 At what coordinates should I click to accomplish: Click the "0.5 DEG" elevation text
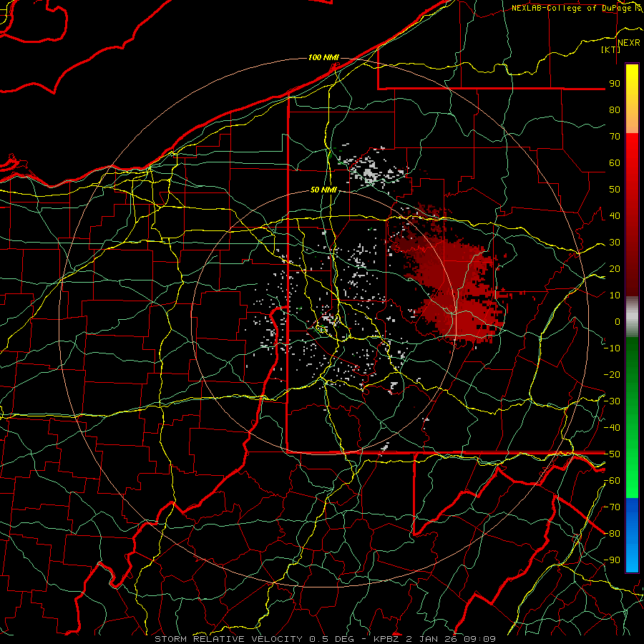click(x=332, y=639)
